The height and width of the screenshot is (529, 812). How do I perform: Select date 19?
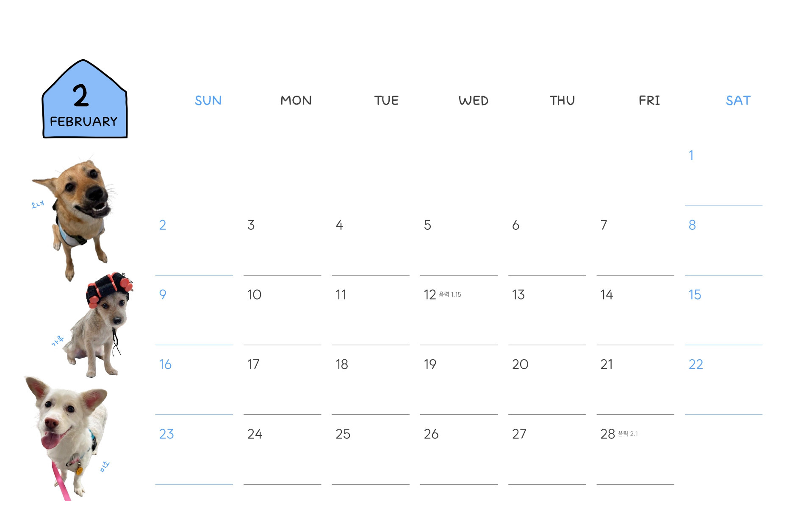click(430, 364)
